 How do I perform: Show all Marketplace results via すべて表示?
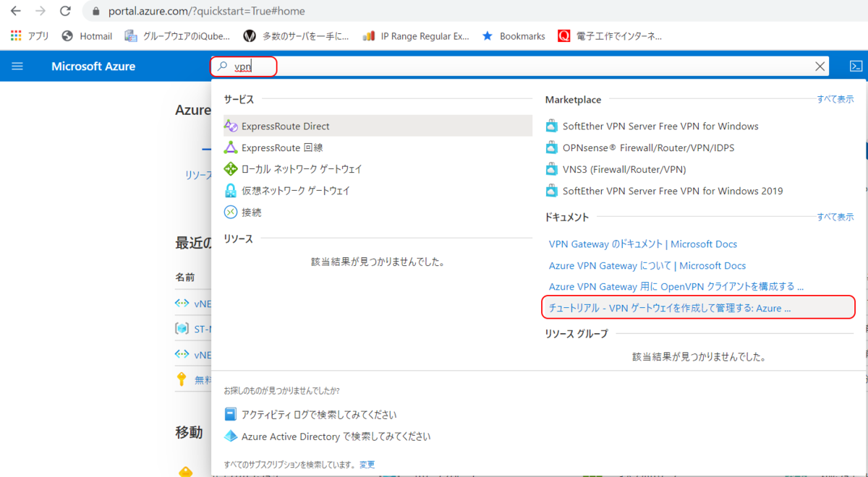click(x=835, y=100)
